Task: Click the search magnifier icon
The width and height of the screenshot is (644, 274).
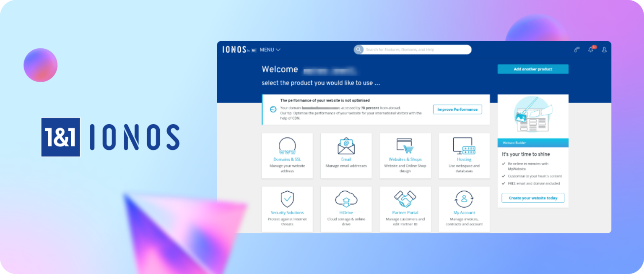Action: coord(359,50)
